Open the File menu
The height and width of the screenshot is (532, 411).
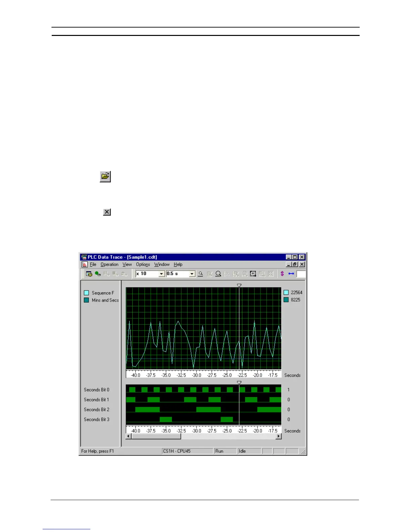[x=93, y=264]
